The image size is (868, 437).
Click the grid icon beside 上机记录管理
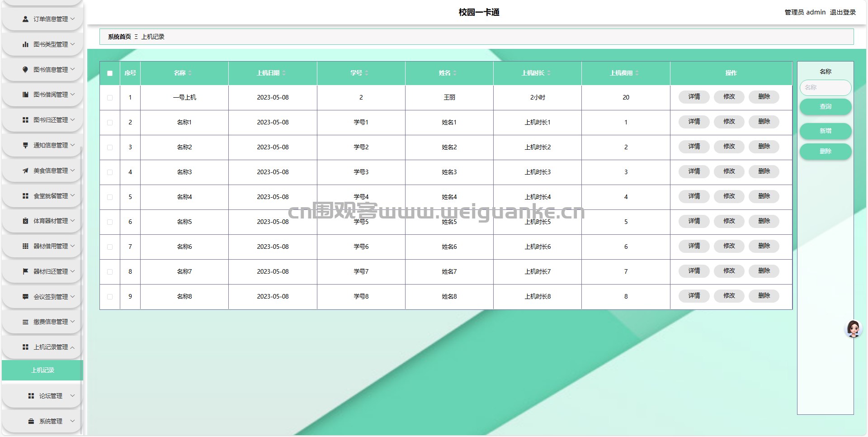point(25,347)
